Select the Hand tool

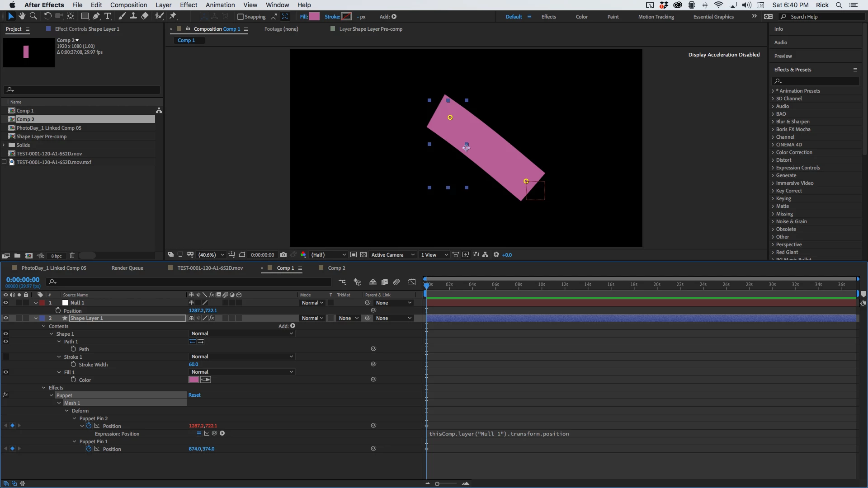coord(22,16)
